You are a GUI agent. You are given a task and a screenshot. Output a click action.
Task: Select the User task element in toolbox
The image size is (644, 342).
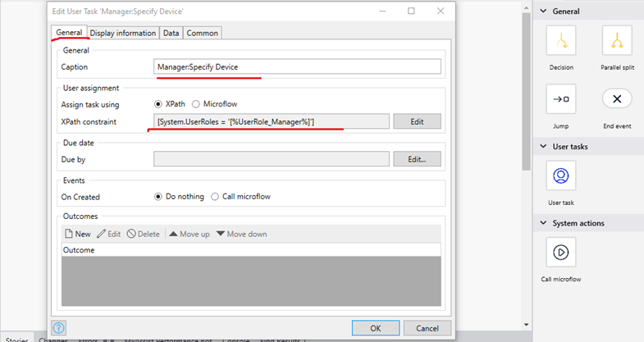click(x=561, y=176)
